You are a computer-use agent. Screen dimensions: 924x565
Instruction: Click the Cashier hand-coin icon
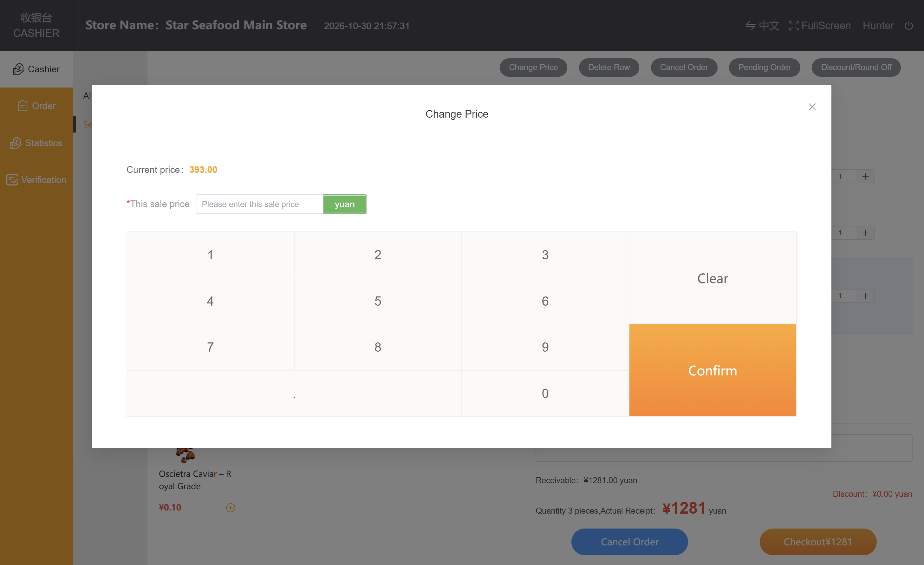point(18,69)
